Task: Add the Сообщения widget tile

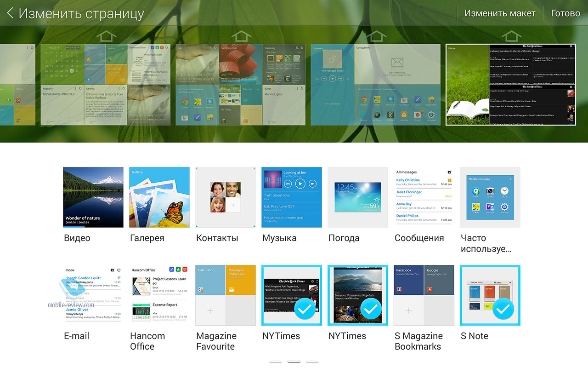Action: coord(424,197)
